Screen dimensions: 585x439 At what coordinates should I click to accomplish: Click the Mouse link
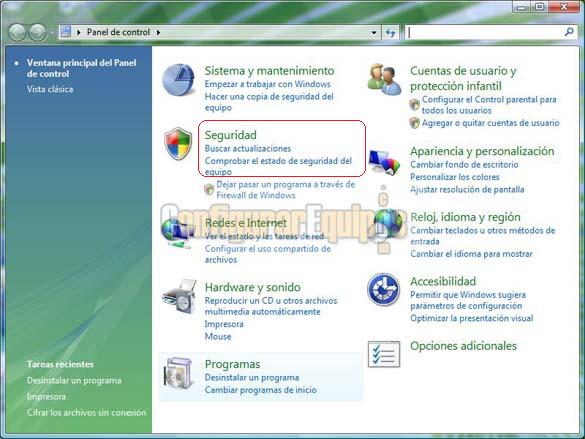pos(218,336)
